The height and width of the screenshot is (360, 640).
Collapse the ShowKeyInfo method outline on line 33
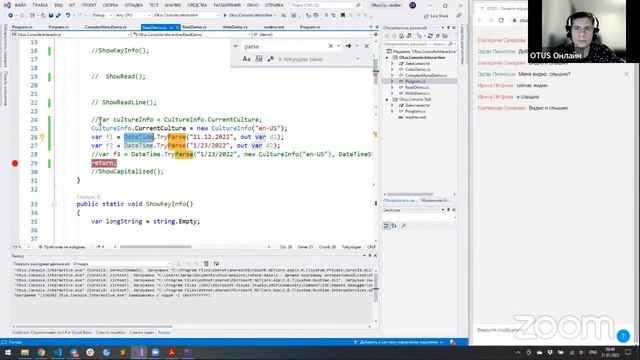(54, 204)
